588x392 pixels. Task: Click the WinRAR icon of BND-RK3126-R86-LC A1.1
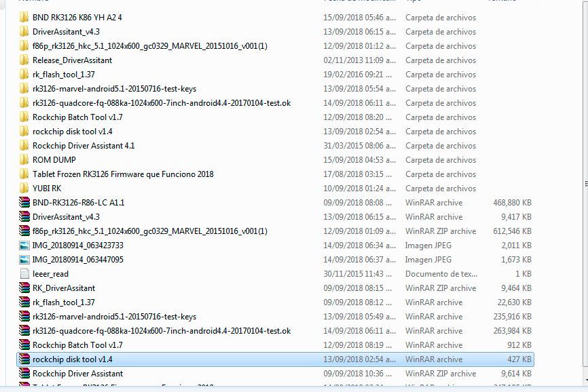click(x=24, y=202)
